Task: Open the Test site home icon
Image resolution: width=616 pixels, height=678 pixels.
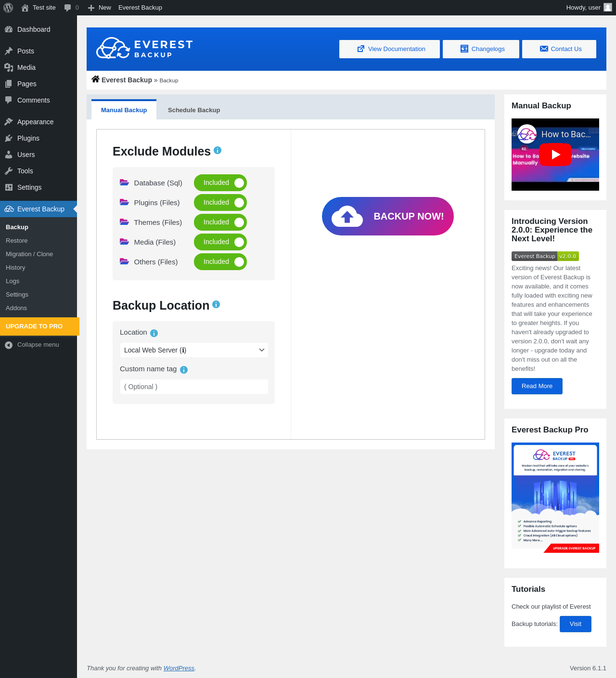Action: click(25, 8)
